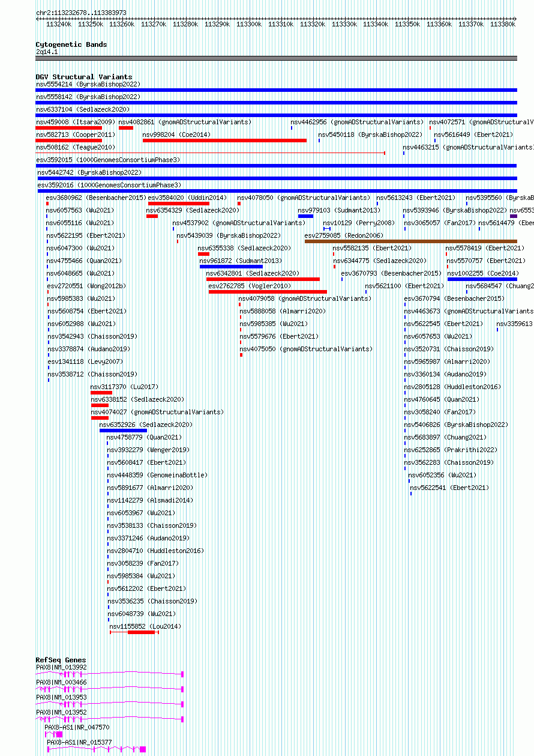Select variant label nsv4462956 (gnomADStructuralVariants)
This screenshot has height=756, width=534.
pos(357,122)
